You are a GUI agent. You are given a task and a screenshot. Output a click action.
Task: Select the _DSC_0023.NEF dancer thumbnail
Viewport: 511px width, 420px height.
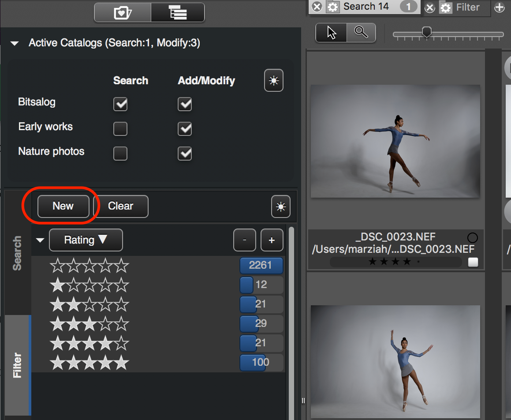click(395, 141)
